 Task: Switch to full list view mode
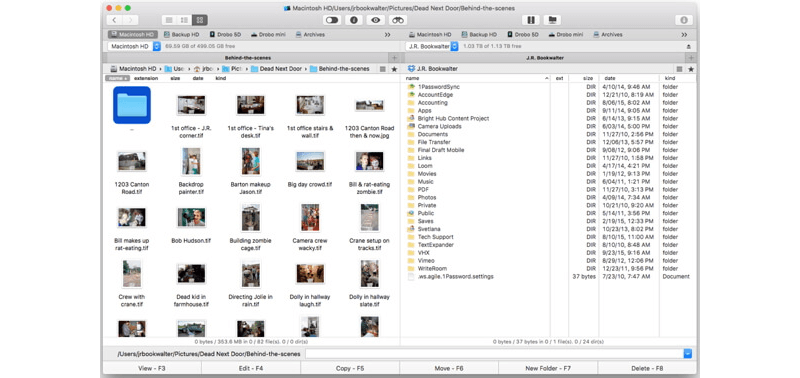pyautogui.click(x=169, y=20)
